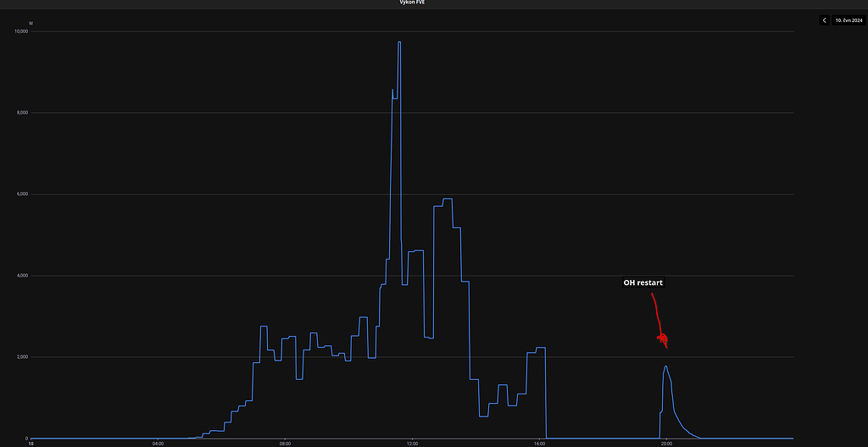Select the 10,000 y-axis label
Screen dimensions: 868x447
pyautogui.click(x=21, y=31)
